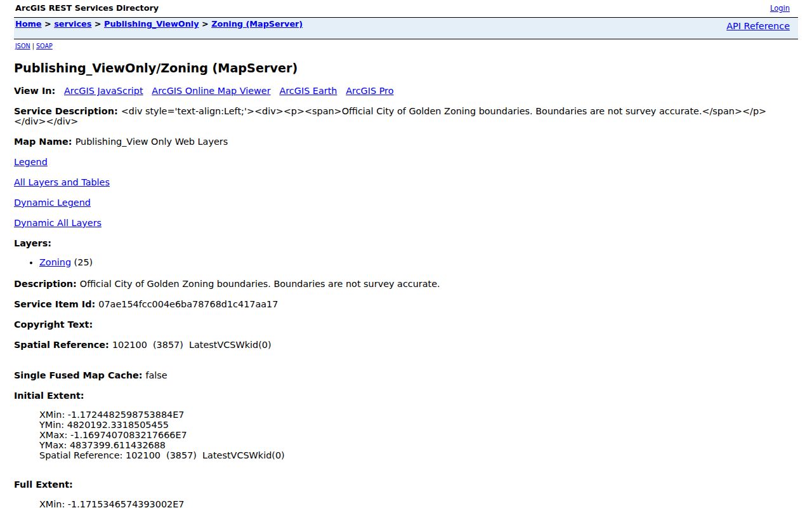Viewport: 812px width, 508px height.
Task: Open the services breadcrumb link
Action: pos(73,24)
